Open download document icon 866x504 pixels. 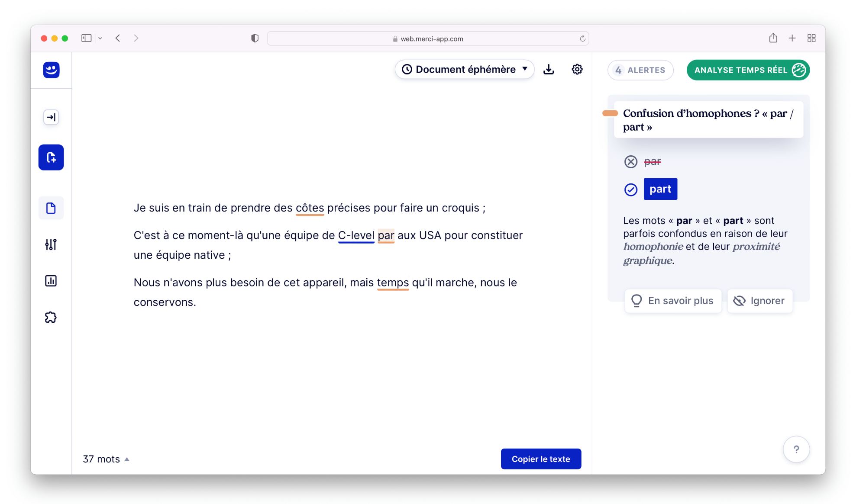pos(549,69)
